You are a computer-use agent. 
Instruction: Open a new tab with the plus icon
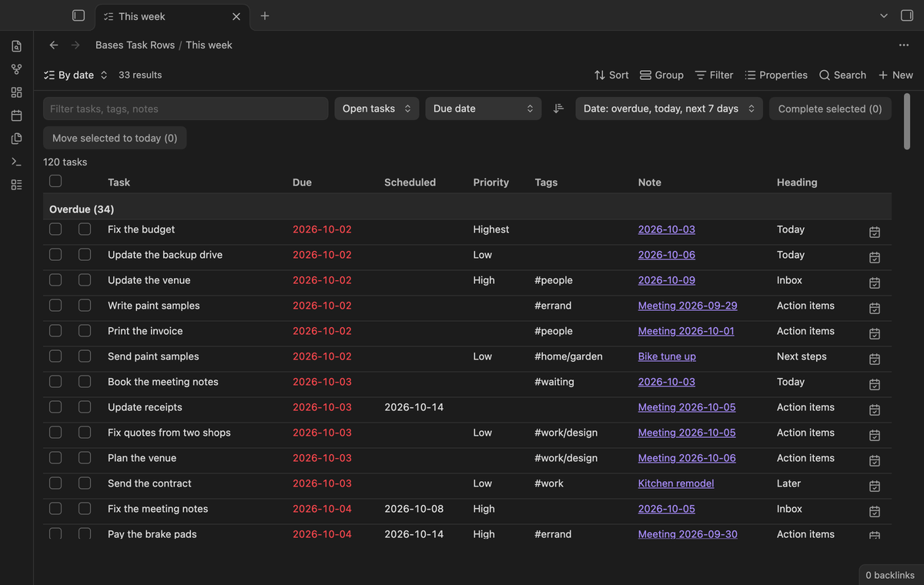click(x=265, y=15)
